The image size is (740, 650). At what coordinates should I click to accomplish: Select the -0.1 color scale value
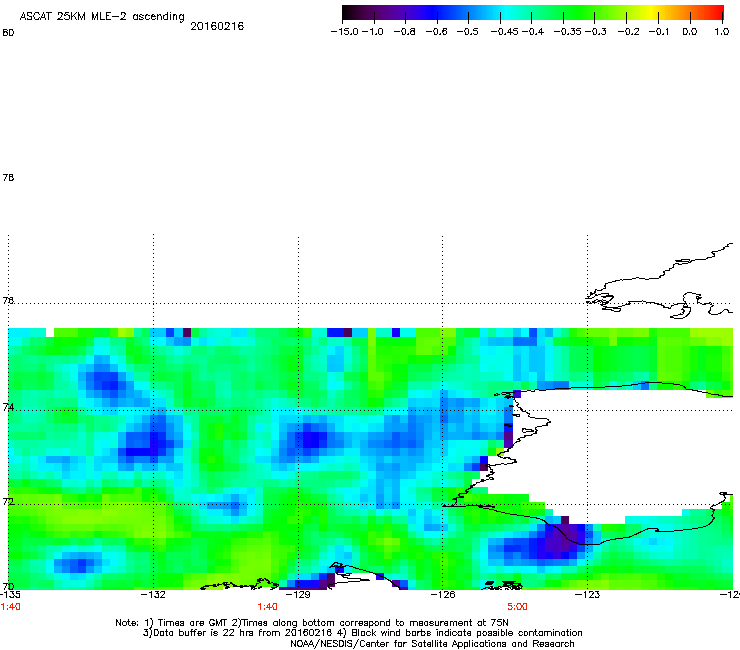click(x=659, y=32)
